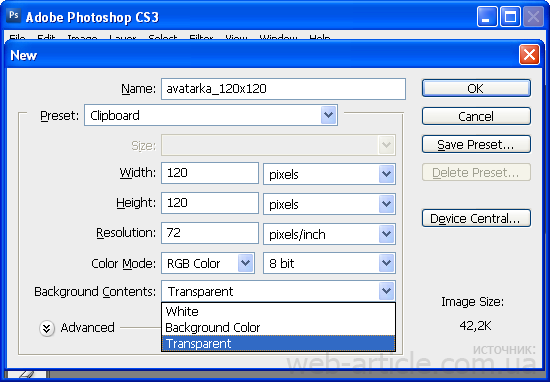This screenshot has width=550, height=383.
Task: Confirm the dialog with OK
Action: 476,88
